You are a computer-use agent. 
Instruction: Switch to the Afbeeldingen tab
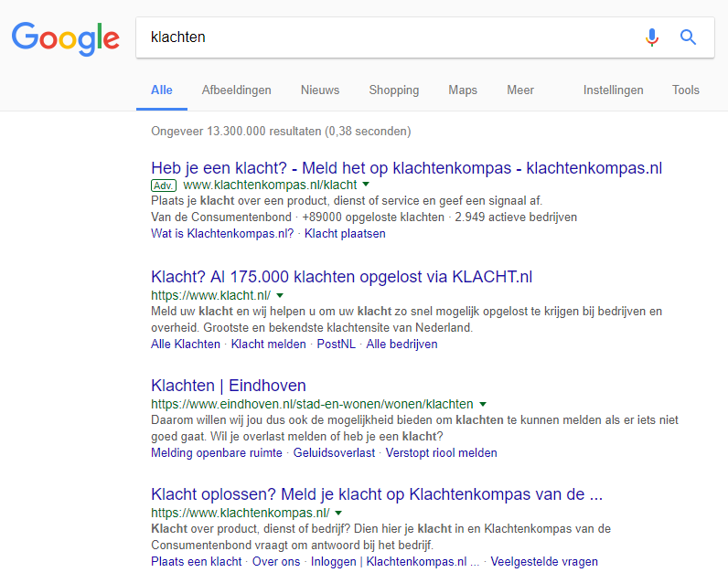pyautogui.click(x=236, y=90)
